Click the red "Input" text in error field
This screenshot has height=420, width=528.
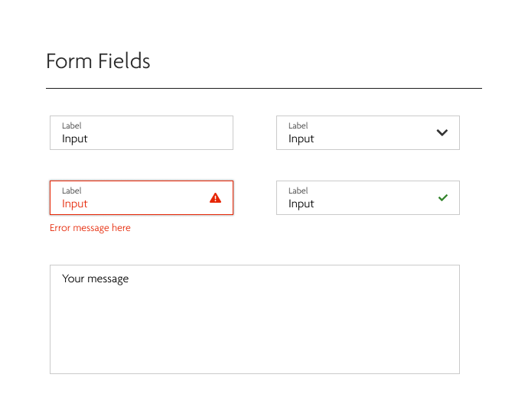[75, 204]
